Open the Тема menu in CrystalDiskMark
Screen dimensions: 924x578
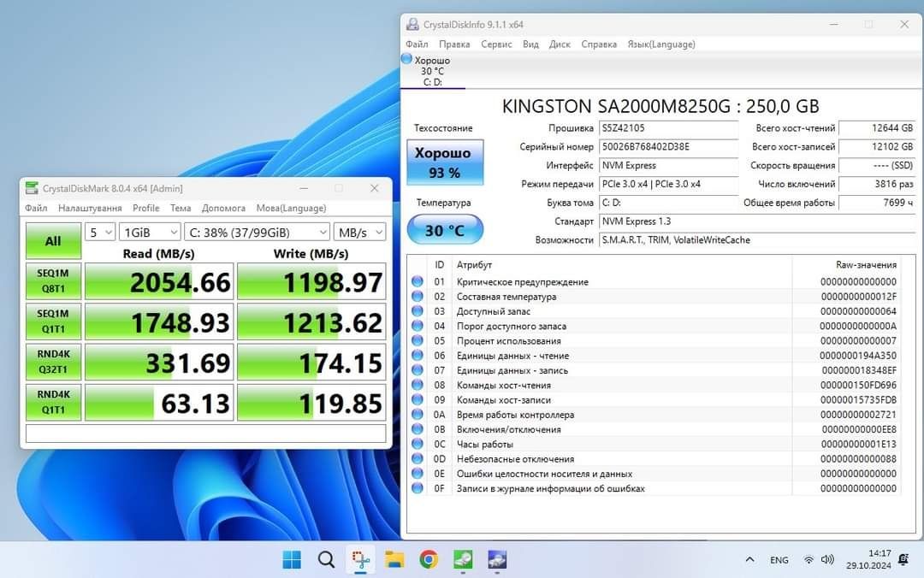pyautogui.click(x=181, y=208)
